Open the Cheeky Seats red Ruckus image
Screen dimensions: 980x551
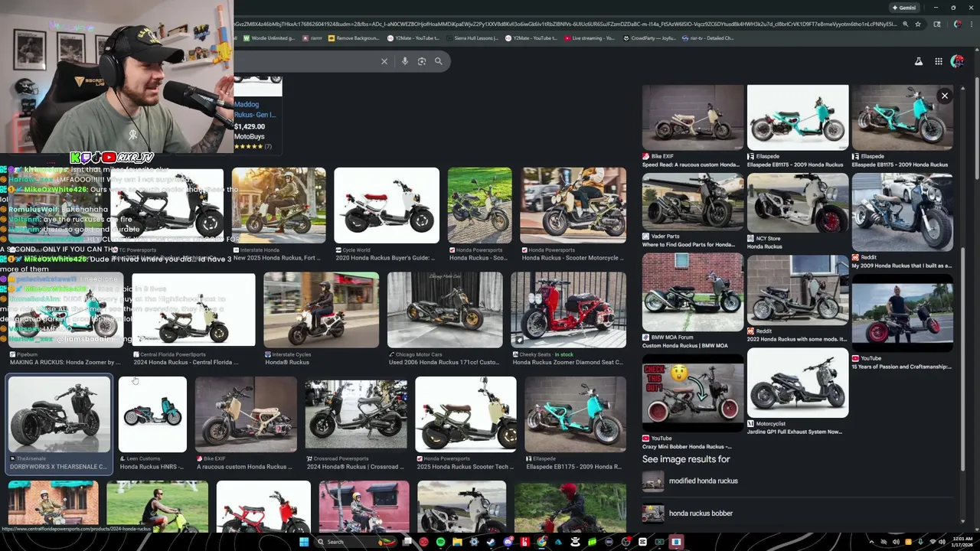(568, 310)
